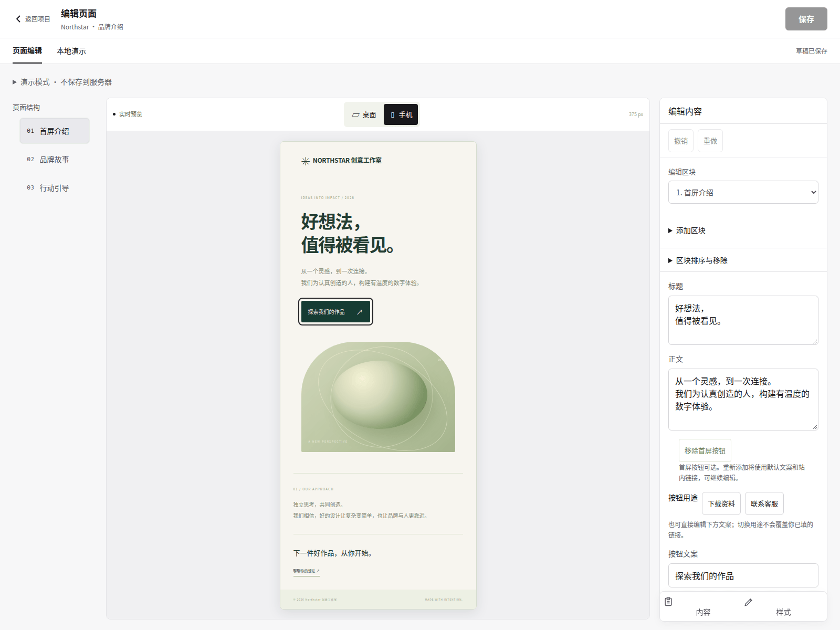Switch preview to 桌面 desktop mode
Image resolution: width=840 pixels, height=630 pixels.
click(x=364, y=114)
